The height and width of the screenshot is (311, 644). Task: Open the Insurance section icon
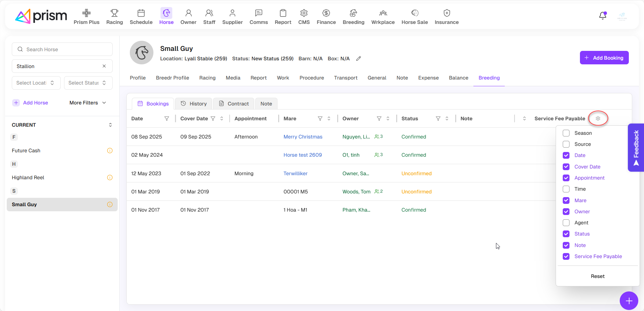(x=446, y=13)
